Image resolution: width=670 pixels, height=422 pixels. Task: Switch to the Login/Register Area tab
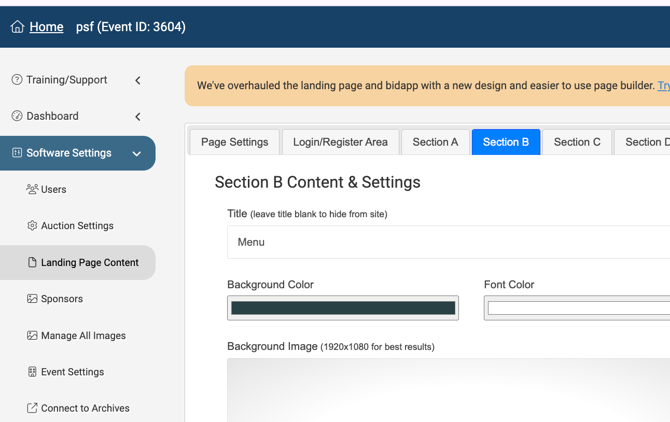coord(341,142)
